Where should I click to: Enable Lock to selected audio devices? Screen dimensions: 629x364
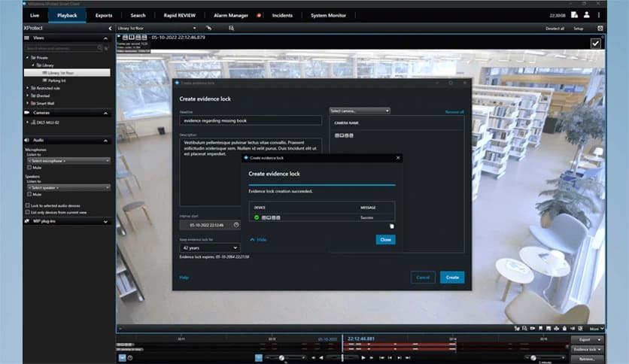tap(29, 205)
